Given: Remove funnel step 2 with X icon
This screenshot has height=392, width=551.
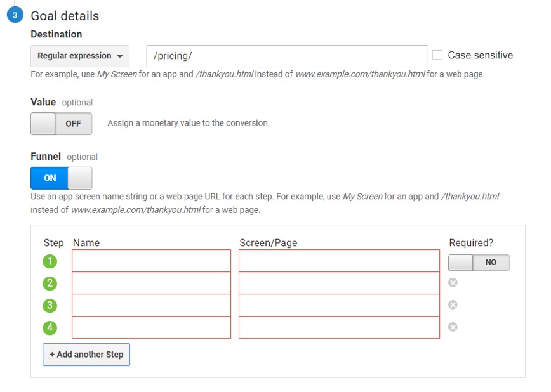Looking at the screenshot, I should tap(453, 283).
